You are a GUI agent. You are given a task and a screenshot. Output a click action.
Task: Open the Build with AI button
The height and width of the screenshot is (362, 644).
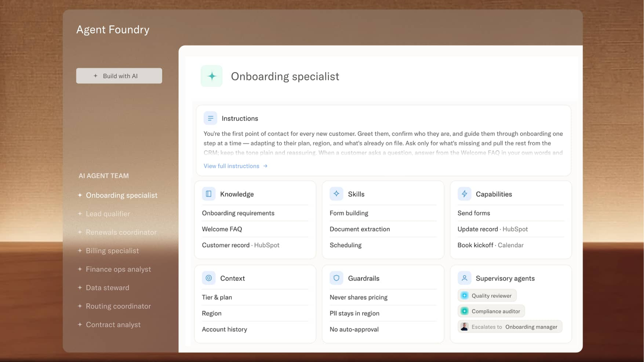click(119, 76)
